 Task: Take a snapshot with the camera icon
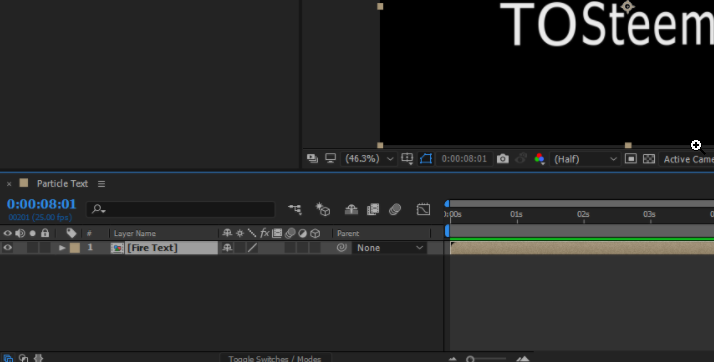[503, 159]
